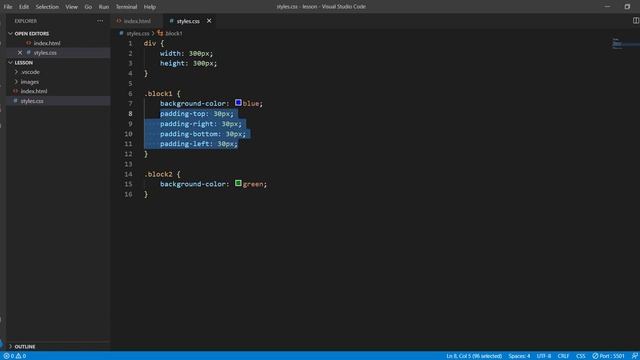The height and width of the screenshot is (360, 640).
Task: Change the CSS language mode
Action: click(580, 356)
